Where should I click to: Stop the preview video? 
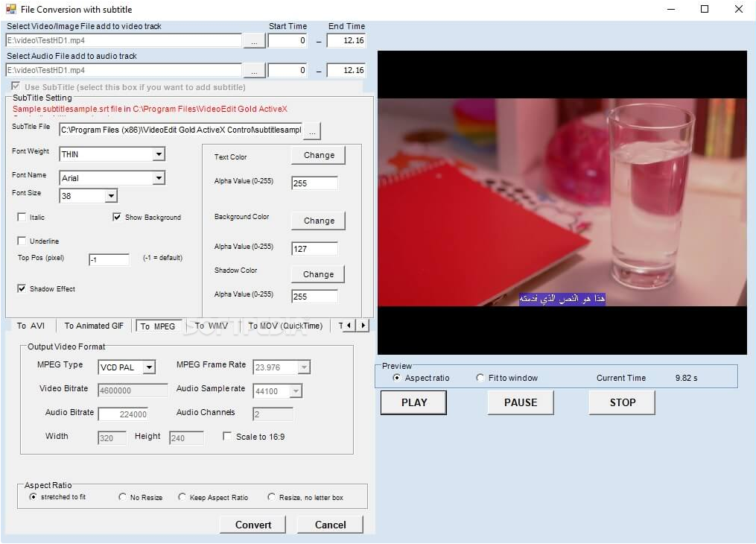(623, 402)
